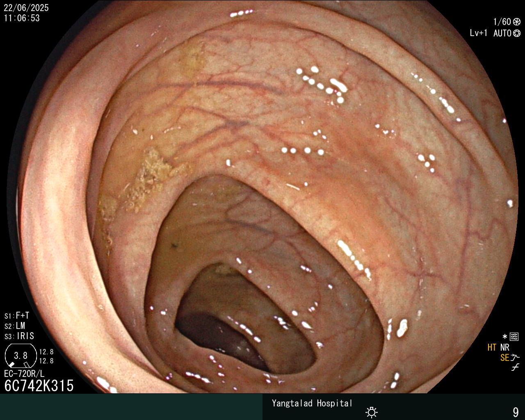The height and width of the screenshot is (420, 525).
Task: Click the NR noise reduction label
Action: click(504, 347)
